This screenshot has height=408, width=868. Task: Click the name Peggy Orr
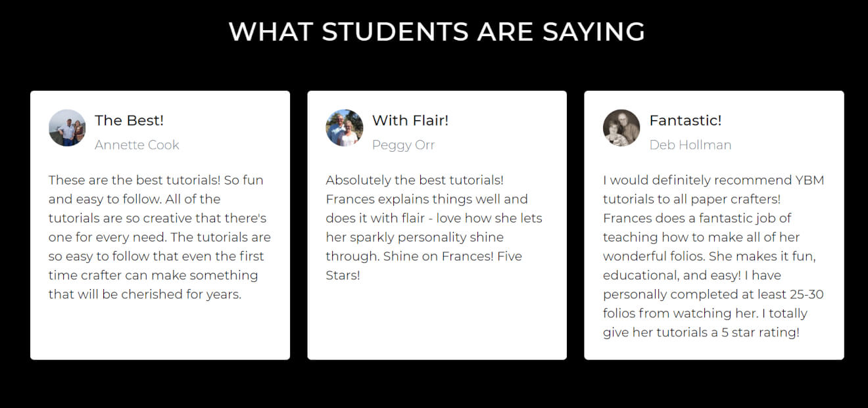pos(403,145)
